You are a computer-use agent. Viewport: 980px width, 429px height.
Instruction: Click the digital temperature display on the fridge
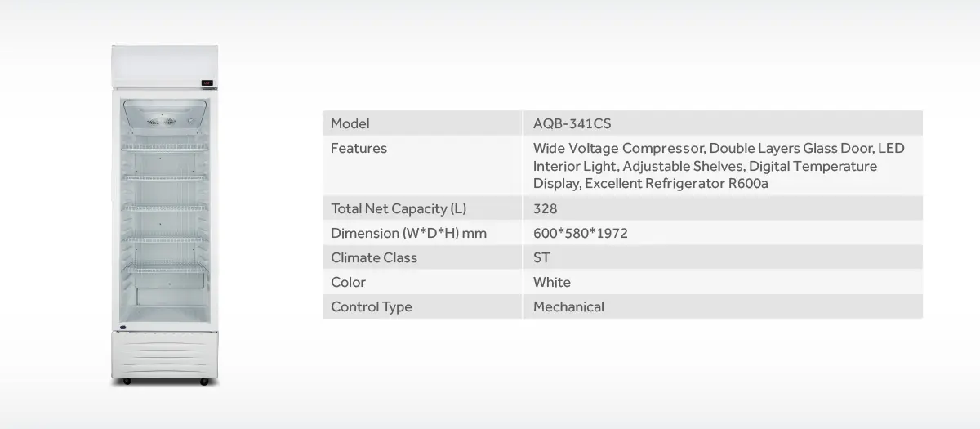[x=207, y=82]
